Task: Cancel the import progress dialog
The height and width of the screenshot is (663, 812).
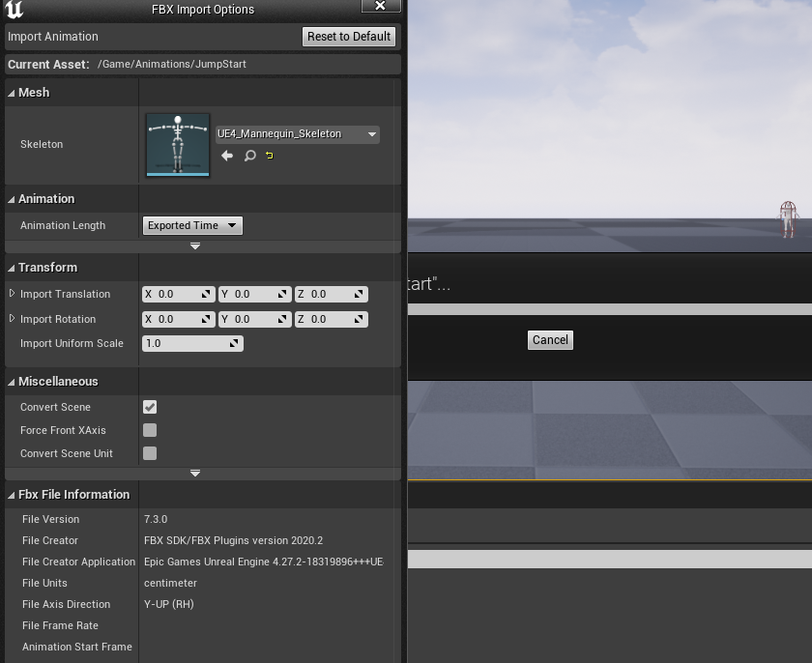Action: pos(550,340)
